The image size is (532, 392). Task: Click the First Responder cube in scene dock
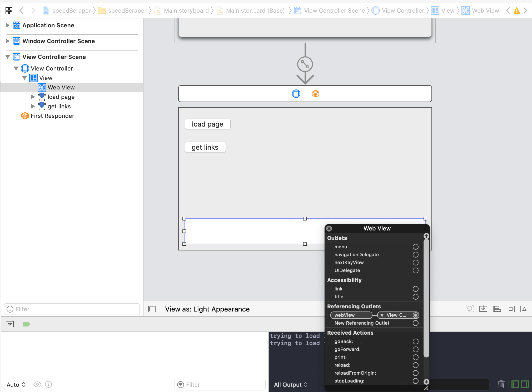315,94
